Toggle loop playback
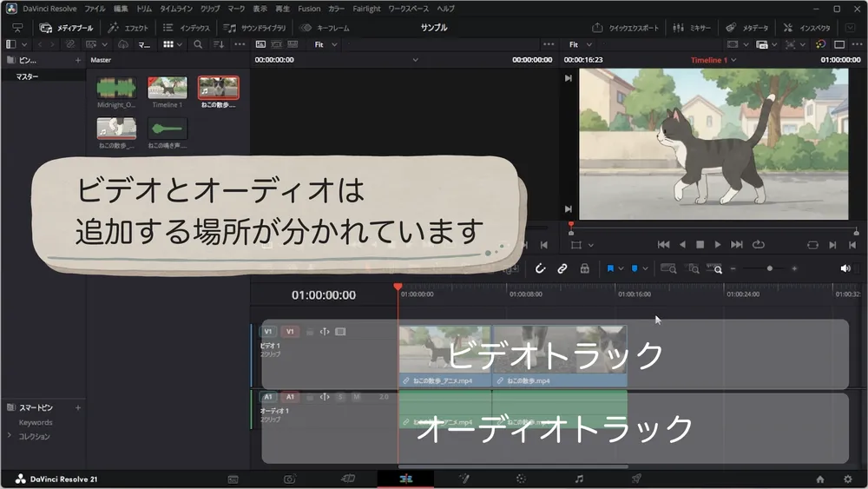Screen dimensions: 868x489 (759, 244)
